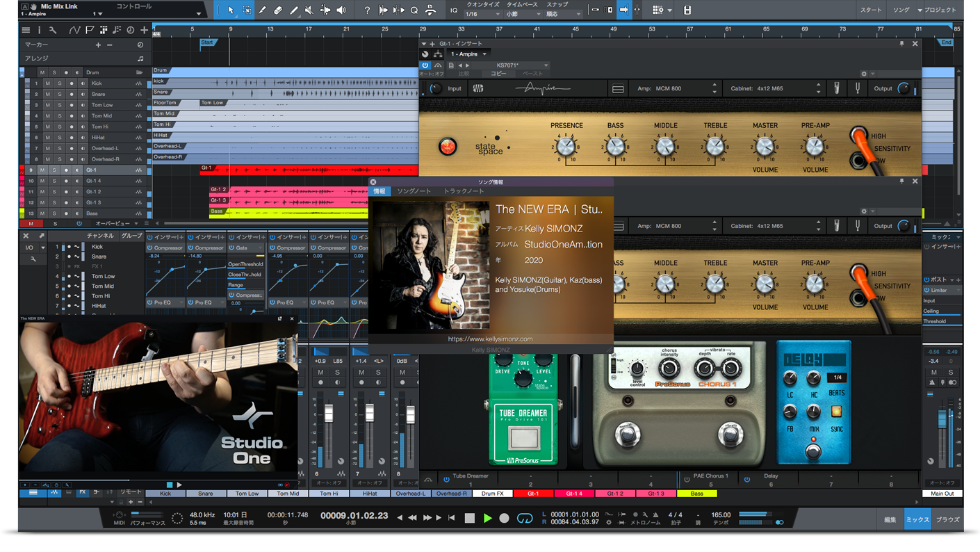Open the kellysimonz.com website link

[490, 339]
